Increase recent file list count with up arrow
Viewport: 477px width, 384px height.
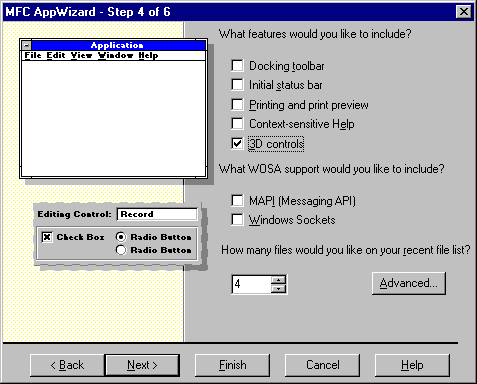[278, 280]
